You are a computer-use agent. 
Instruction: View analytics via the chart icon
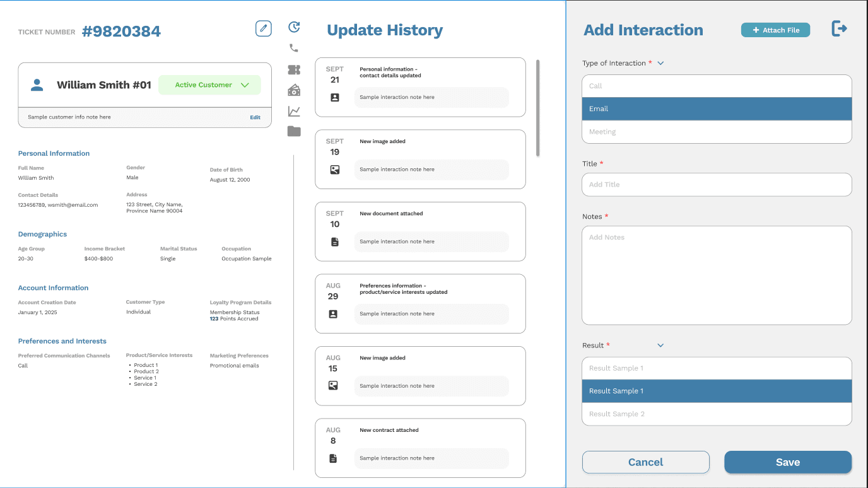[x=293, y=110]
